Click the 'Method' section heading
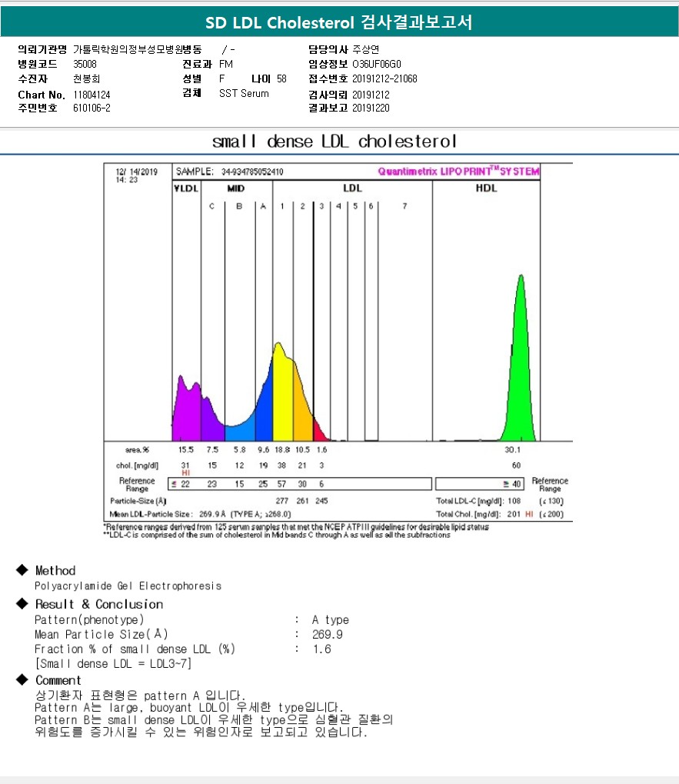This screenshot has height=784, width=679. point(55,571)
